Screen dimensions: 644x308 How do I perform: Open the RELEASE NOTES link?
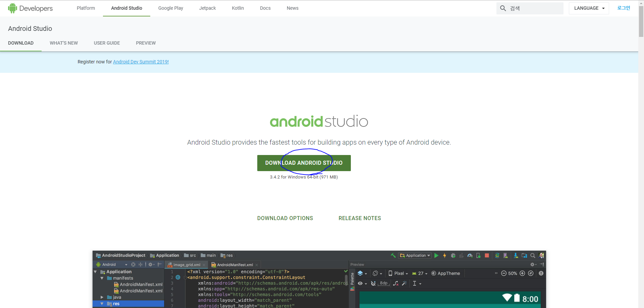click(360, 218)
